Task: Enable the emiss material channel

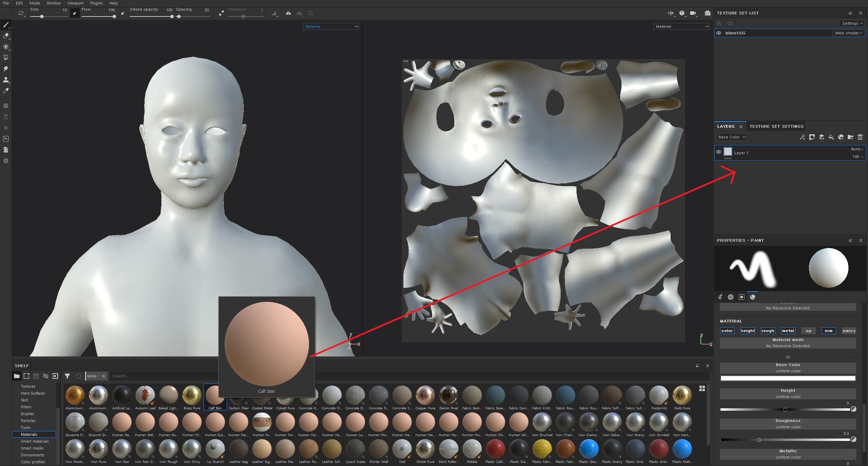Action: tap(849, 331)
